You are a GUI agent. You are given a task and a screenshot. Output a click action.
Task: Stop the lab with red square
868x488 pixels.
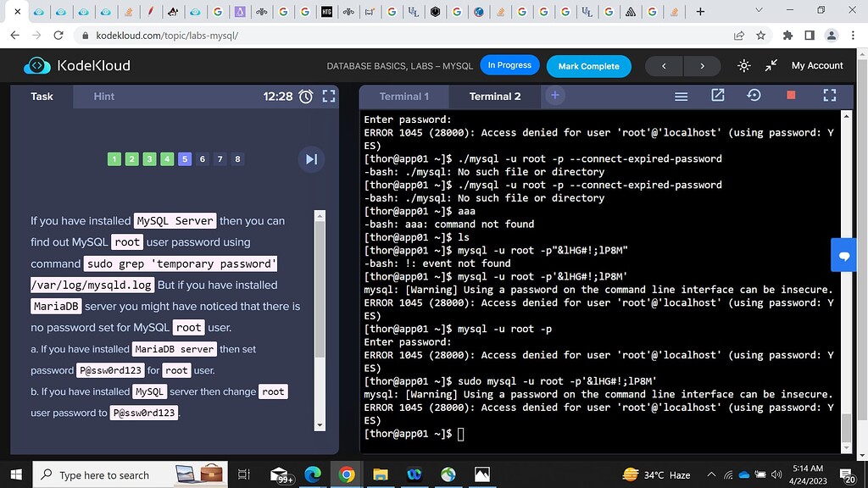point(791,96)
